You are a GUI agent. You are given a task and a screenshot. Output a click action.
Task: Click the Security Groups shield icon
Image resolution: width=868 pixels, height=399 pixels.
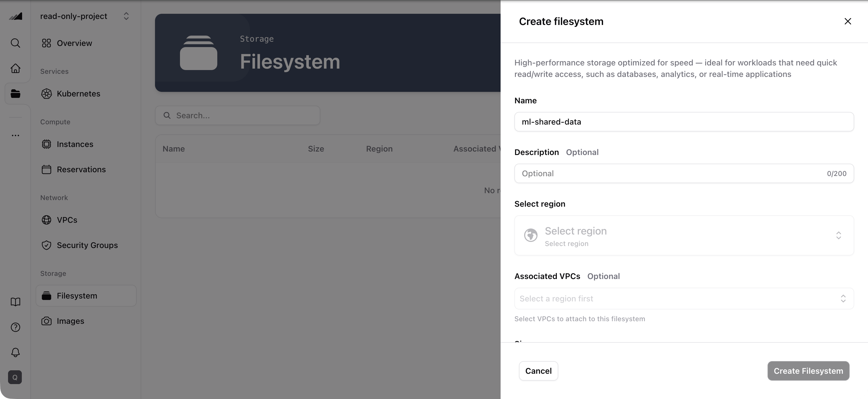click(x=46, y=245)
